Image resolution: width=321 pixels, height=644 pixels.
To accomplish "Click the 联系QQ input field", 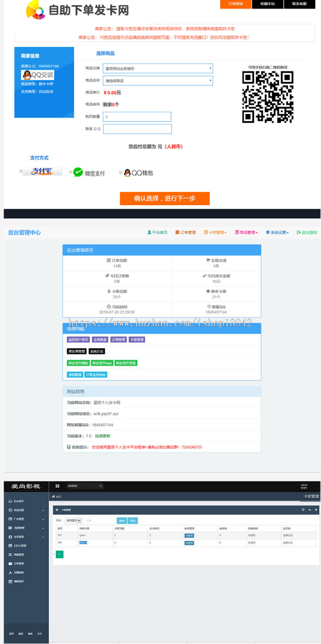I will [138, 129].
